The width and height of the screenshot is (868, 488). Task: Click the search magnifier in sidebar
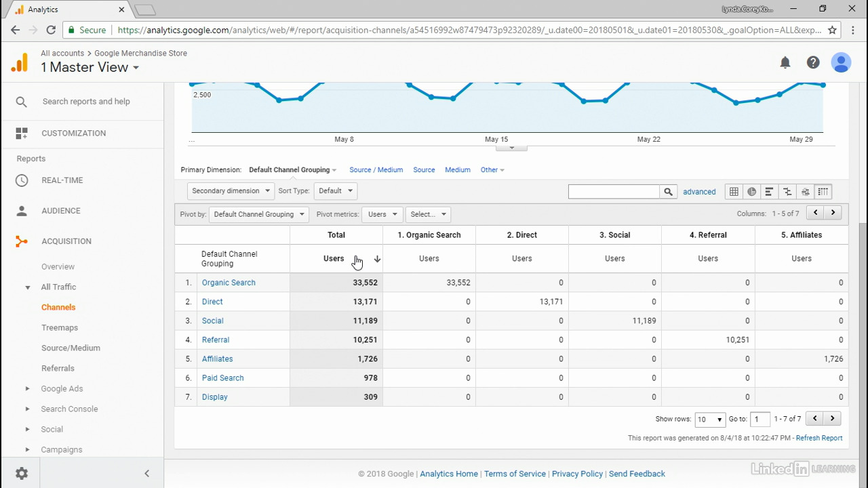tap(22, 102)
